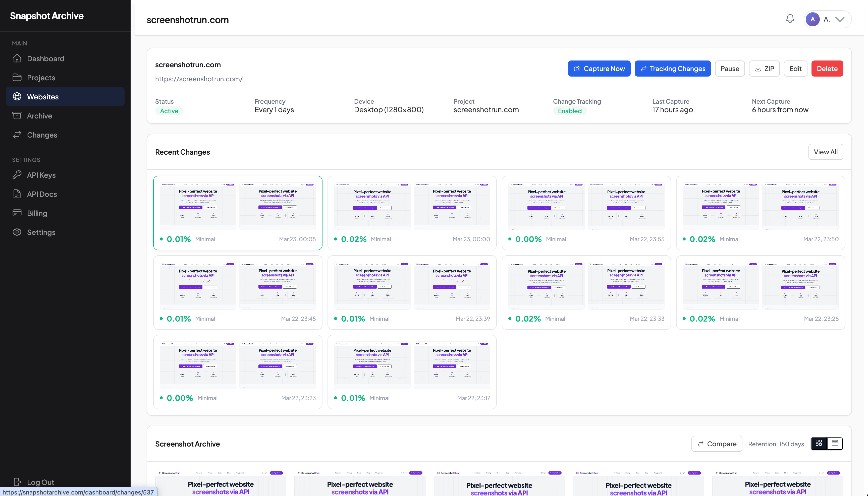Open the Mar 22, 23:45 change card
Screen dimensions: 868x496
[x=238, y=293]
